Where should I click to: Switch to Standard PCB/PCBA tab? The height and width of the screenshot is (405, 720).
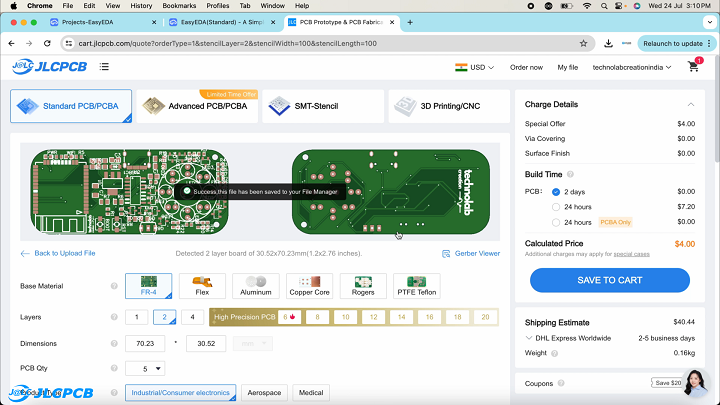click(71, 106)
